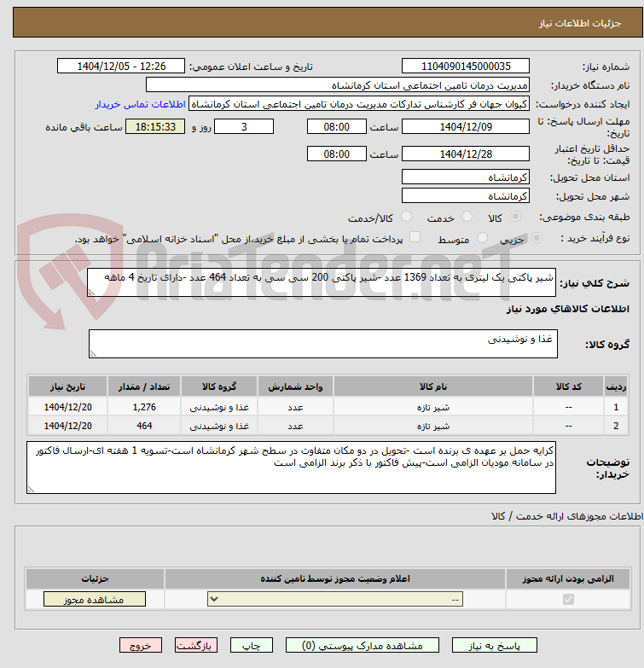Select the متوسط purchase type radio
This screenshot has height=668, width=644.
click(x=482, y=238)
